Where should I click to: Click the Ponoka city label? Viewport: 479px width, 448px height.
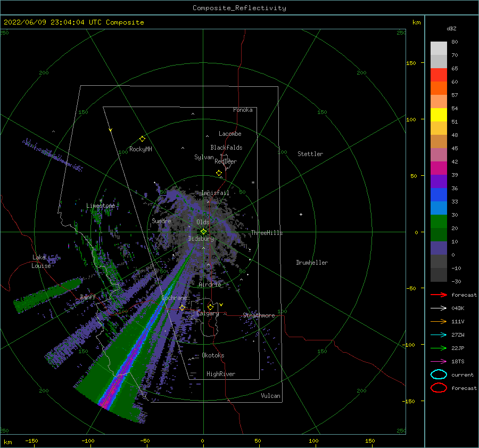point(243,110)
